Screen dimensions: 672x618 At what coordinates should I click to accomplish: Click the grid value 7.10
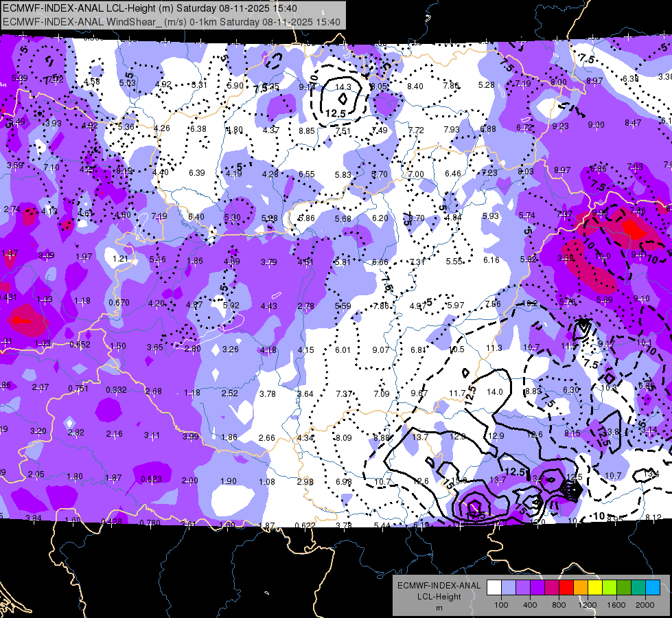tap(51, 168)
